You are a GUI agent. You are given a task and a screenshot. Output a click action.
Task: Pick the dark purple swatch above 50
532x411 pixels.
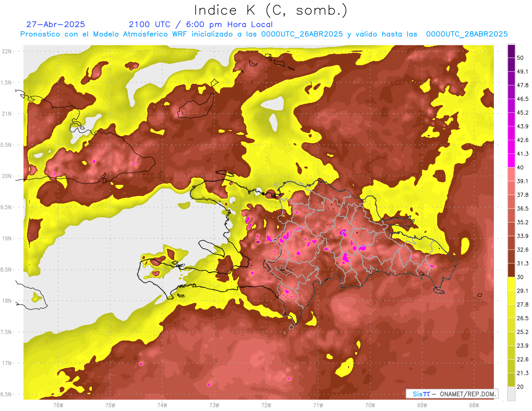tap(511, 51)
